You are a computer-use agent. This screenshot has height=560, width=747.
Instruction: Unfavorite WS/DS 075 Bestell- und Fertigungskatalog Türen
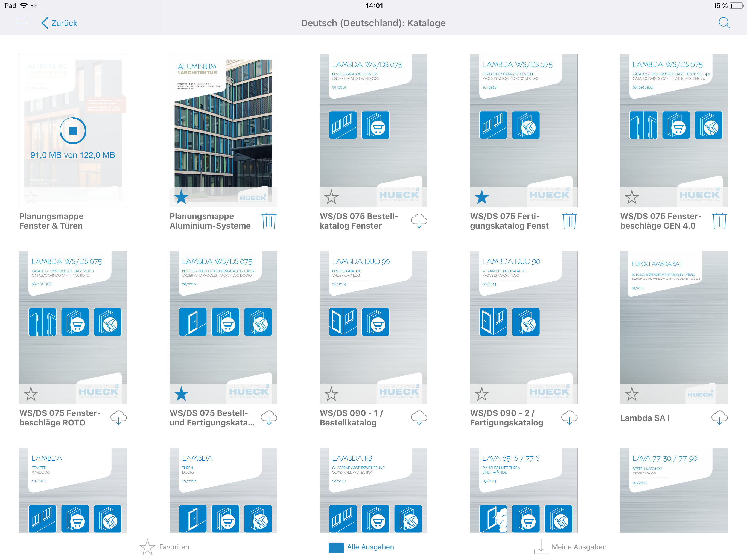(x=181, y=394)
